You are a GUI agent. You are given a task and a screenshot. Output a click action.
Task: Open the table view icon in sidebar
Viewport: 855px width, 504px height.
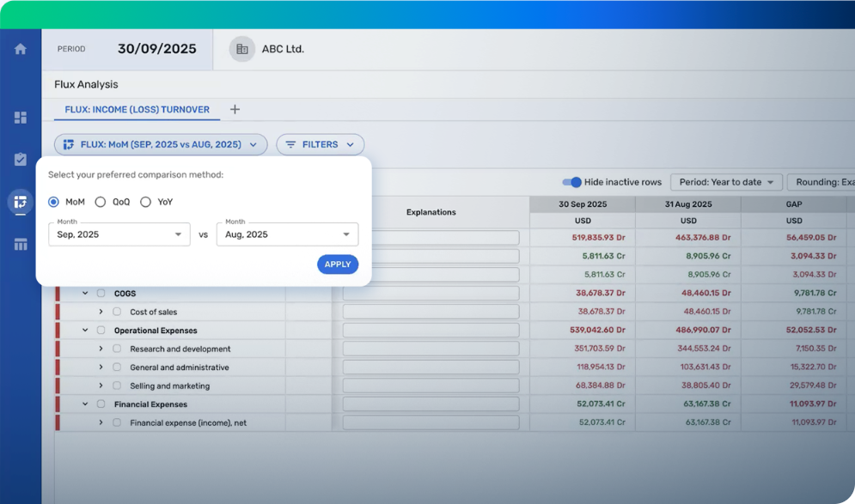[x=21, y=245]
